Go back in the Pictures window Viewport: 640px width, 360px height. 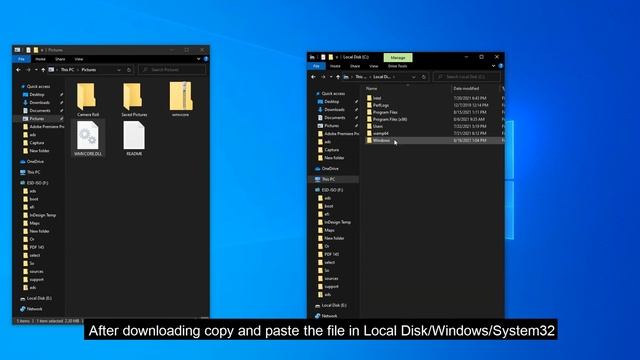[x=18, y=70]
